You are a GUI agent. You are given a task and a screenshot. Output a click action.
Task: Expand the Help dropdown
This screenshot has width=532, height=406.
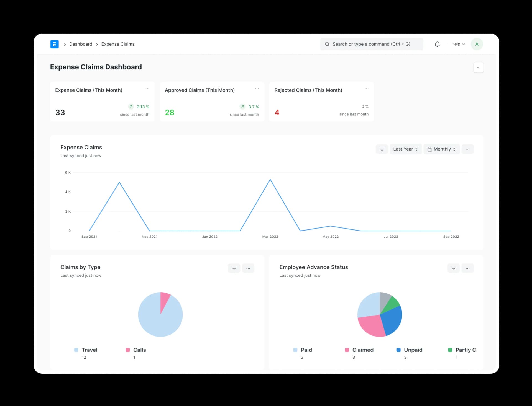coord(458,44)
